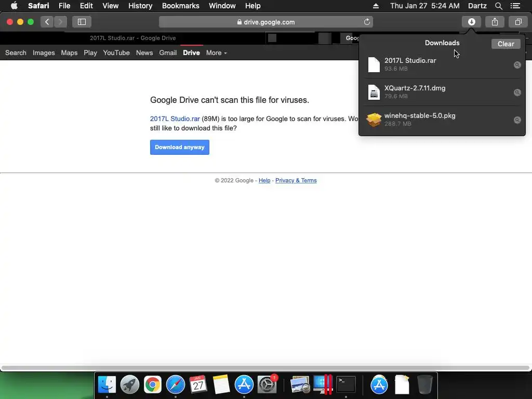Select the 2017L Studio.rar - Google Drive tab
The image size is (532, 399).
(132, 38)
